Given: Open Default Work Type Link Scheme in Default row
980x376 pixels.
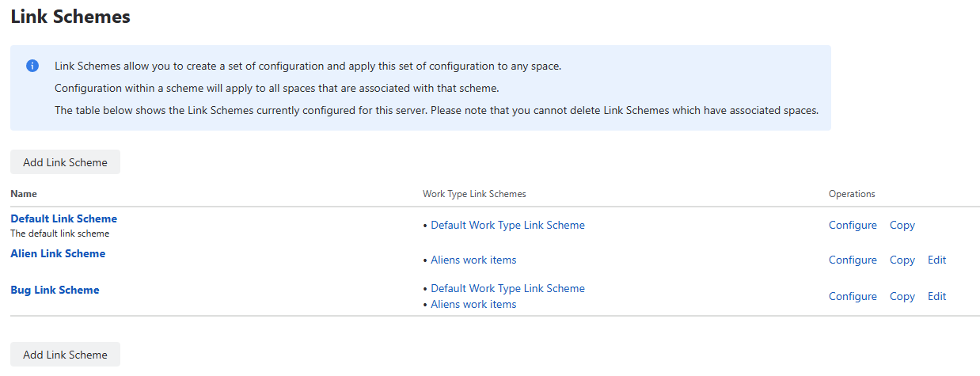Looking at the screenshot, I should coord(507,225).
